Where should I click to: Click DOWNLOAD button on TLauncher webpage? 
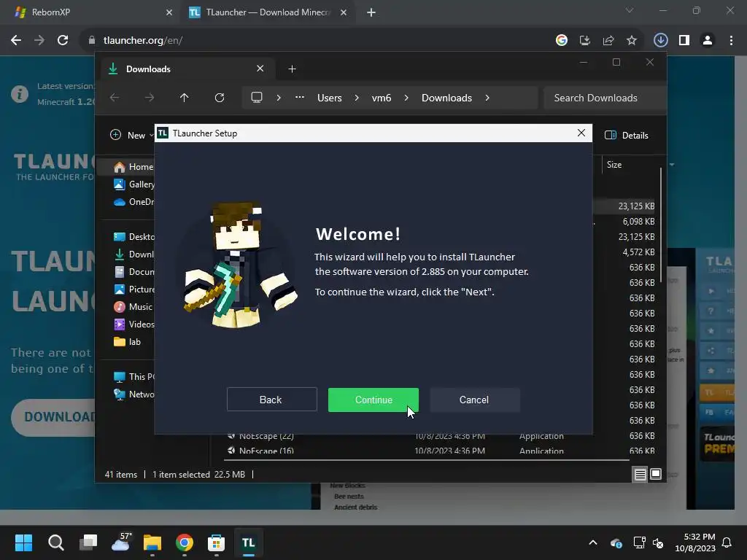tap(53, 417)
